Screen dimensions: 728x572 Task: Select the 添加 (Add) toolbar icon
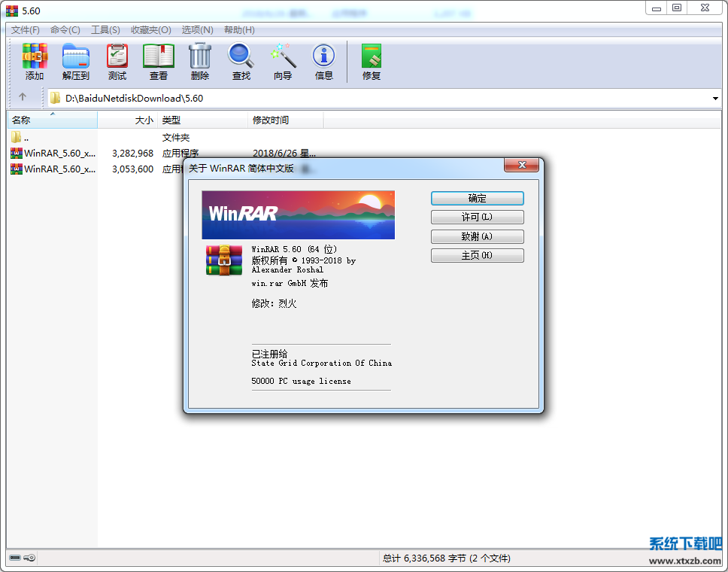(35, 60)
